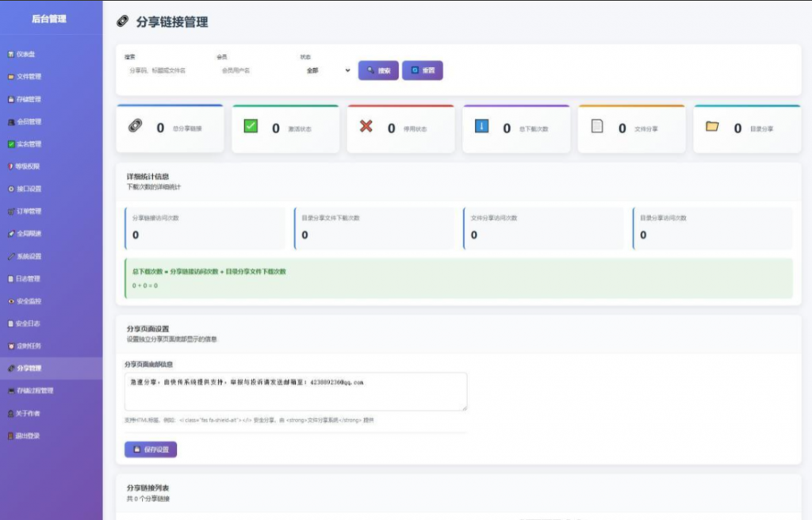
Task: Click the 重置 reset button
Action: (423, 71)
